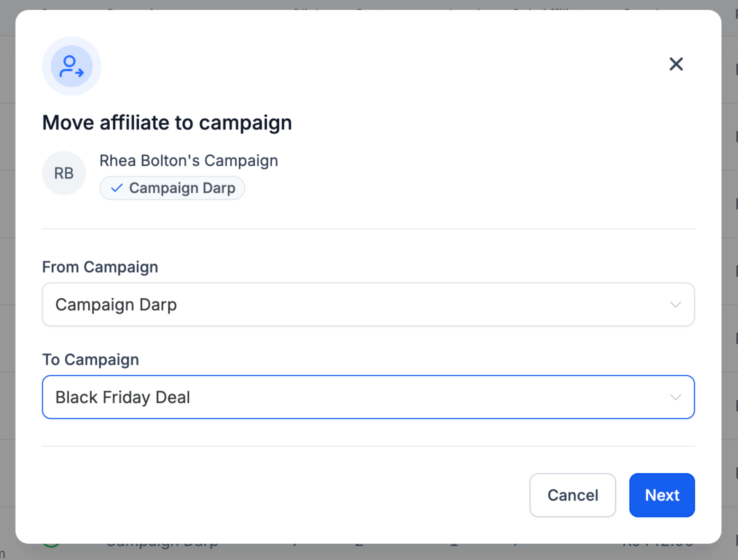Select the Campaign Darp chip under the affiliate name
Screen dimensions: 738x560
(x=172, y=188)
